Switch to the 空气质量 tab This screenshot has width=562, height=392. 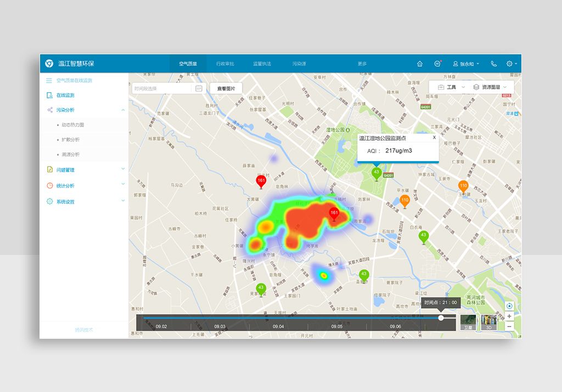(x=188, y=64)
